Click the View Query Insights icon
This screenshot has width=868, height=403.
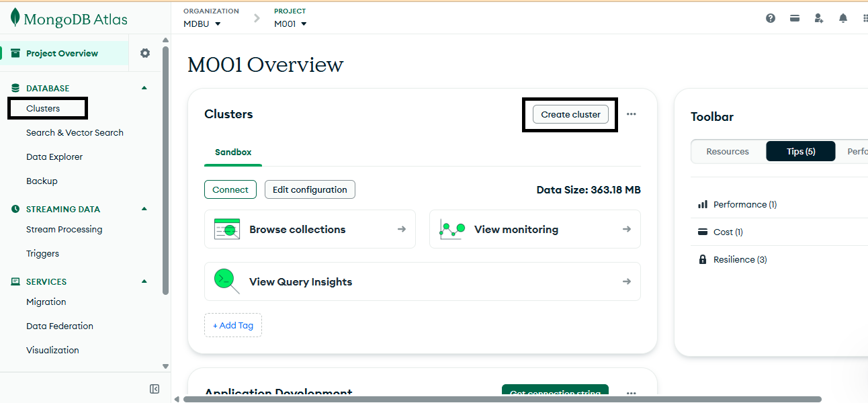[227, 281]
